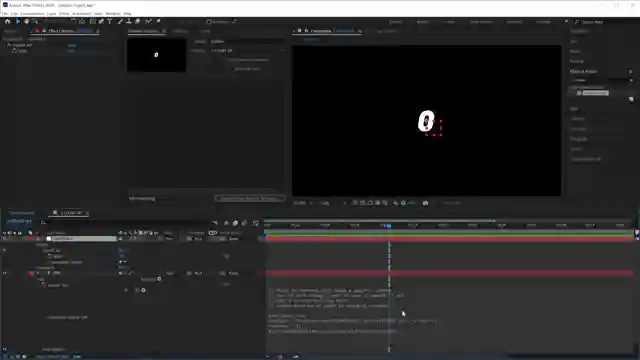Select the Hand tool

point(27,22)
